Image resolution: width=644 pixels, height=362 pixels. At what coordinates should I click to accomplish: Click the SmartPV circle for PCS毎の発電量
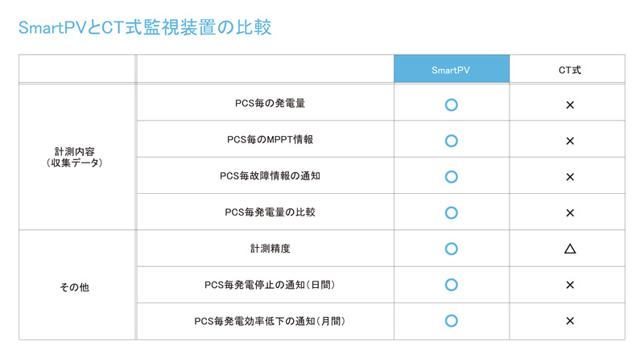click(x=451, y=105)
